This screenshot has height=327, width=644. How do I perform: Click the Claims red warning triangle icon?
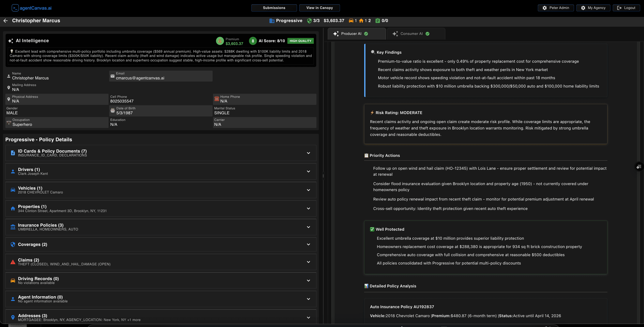point(13,262)
